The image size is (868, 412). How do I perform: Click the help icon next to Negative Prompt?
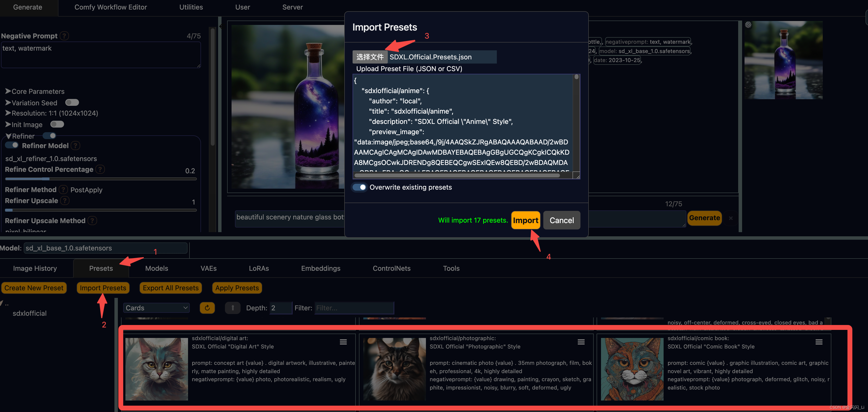tap(64, 36)
